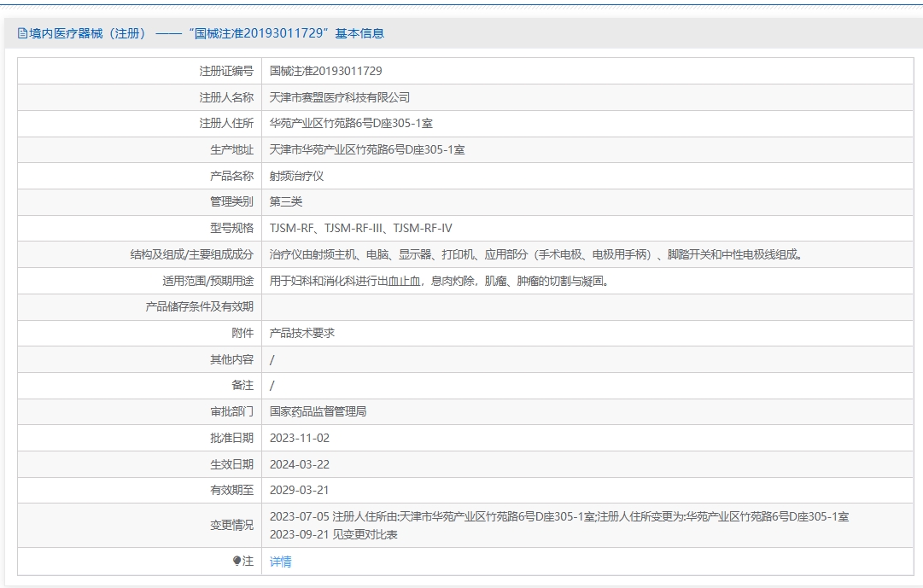The height and width of the screenshot is (588, 923).
Task: Click the intended use text 用于妇科和消化科
Action: (440, 281)
